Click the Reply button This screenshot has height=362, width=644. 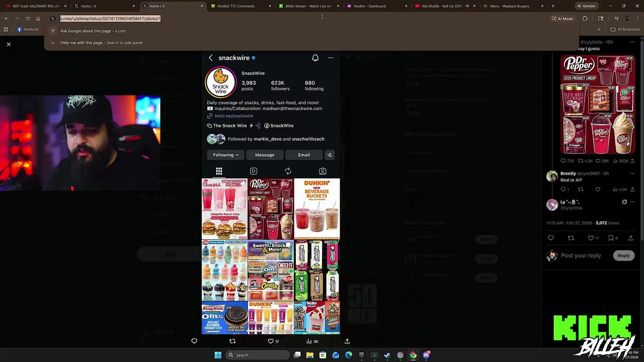pyautogui.click(x=624, y=255)
